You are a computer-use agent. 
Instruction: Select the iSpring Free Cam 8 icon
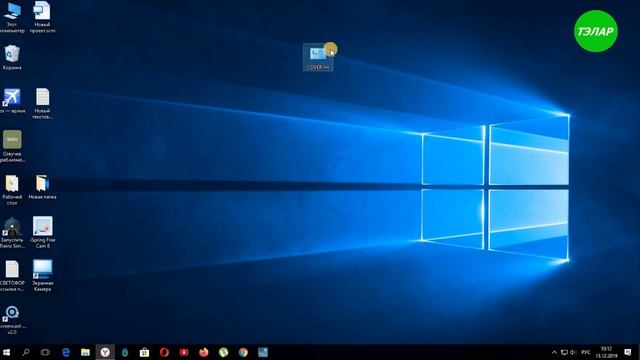(42, 232)
